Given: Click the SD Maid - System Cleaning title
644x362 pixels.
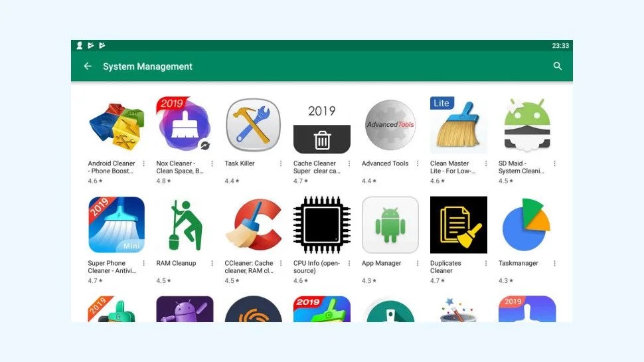Looking at the screenshot, I should pyautogui.click(x=522, y=167).
